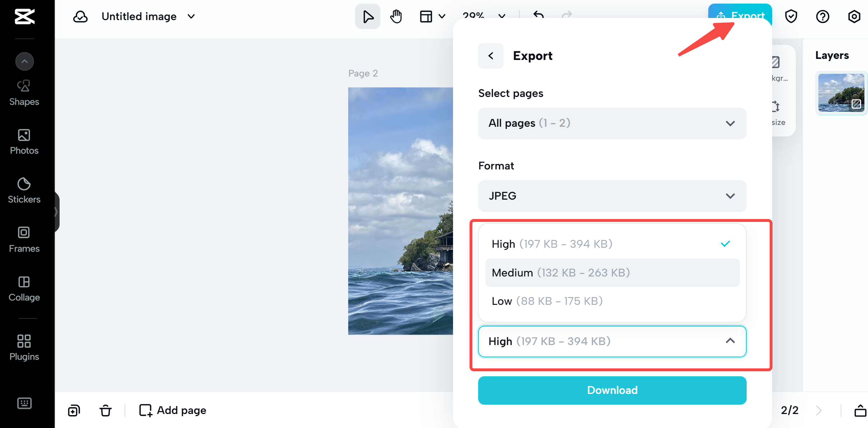Open editor settings gear
This screenshot has height=428, width=868.
point(854,16)
